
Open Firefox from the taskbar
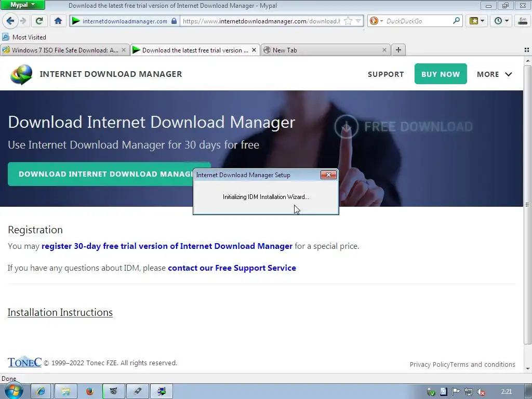pyautogui.click(x=89, y=392)
